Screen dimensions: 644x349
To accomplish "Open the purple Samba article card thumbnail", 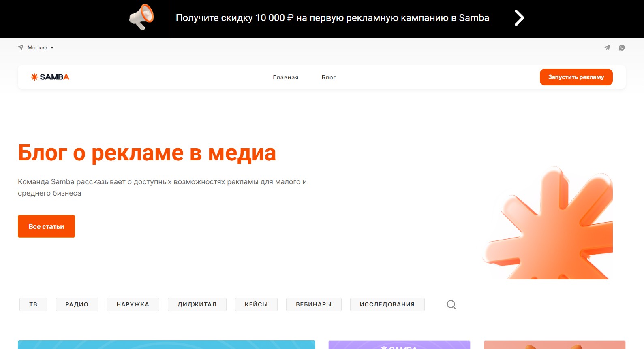I will pos(399,345).
